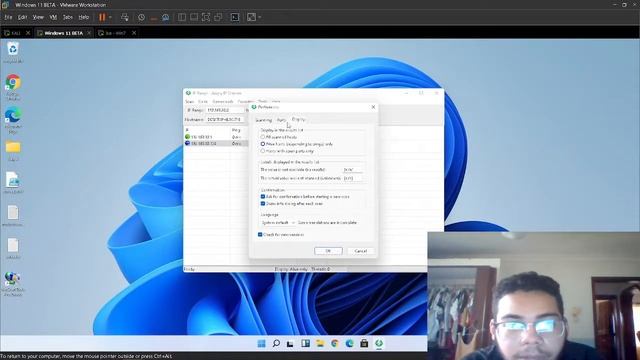640x360 pixels.
Task: Open Edge from the taskbar
Action: pos(349,343)
